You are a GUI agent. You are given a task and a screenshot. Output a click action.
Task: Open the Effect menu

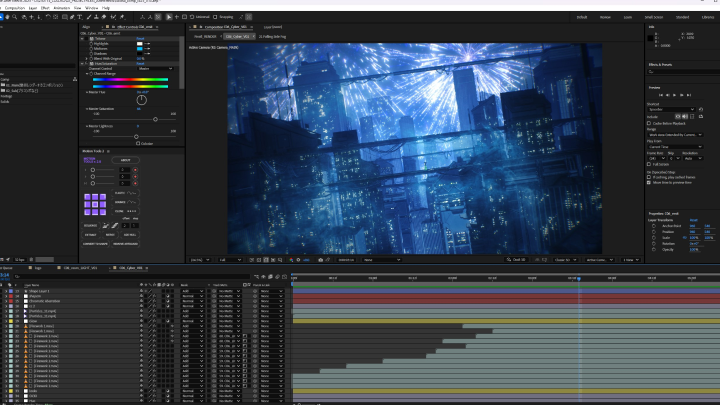click(x=45, y=8)
